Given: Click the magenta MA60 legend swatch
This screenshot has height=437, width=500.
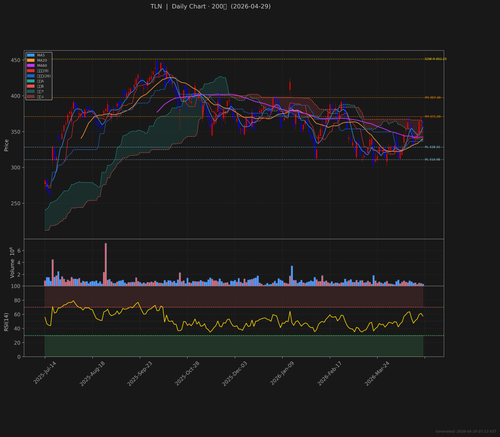Looking at the screenshot, I should click(31, 65).
